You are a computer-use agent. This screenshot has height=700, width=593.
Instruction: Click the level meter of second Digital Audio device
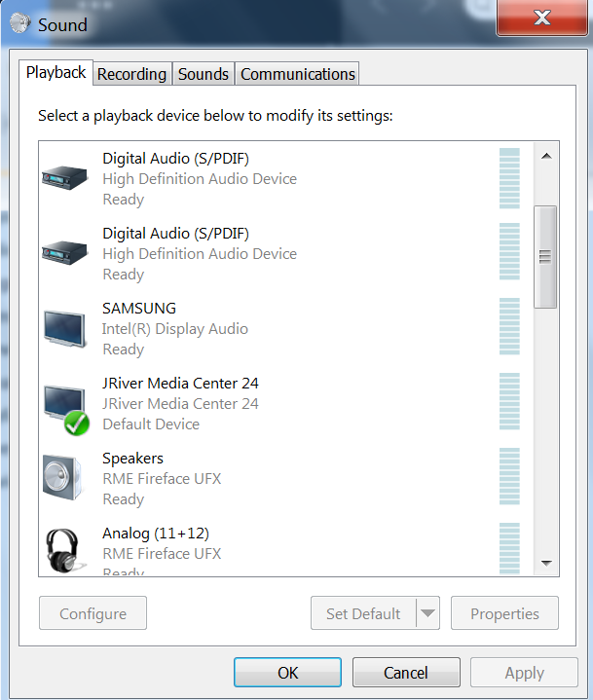coord(509,251)
